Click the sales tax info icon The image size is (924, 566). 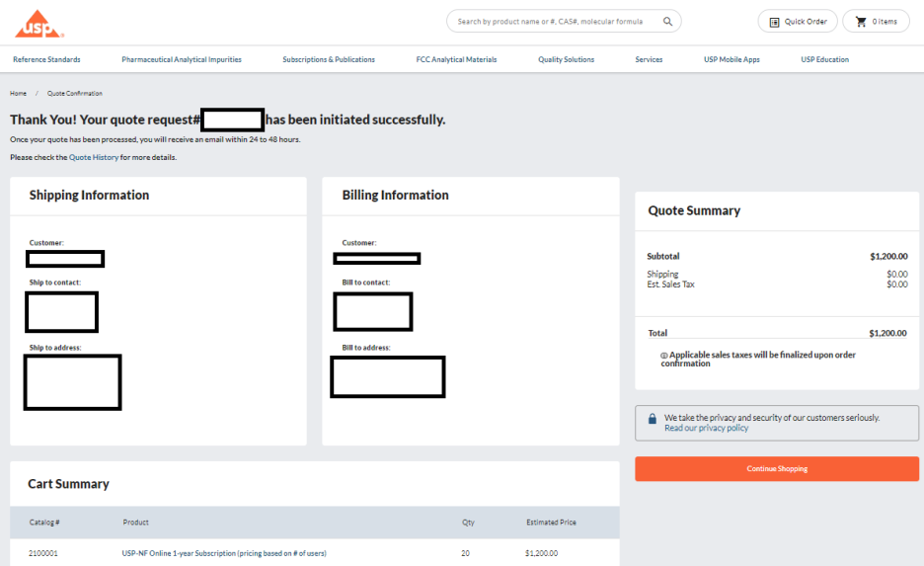(x=664, y=356)
